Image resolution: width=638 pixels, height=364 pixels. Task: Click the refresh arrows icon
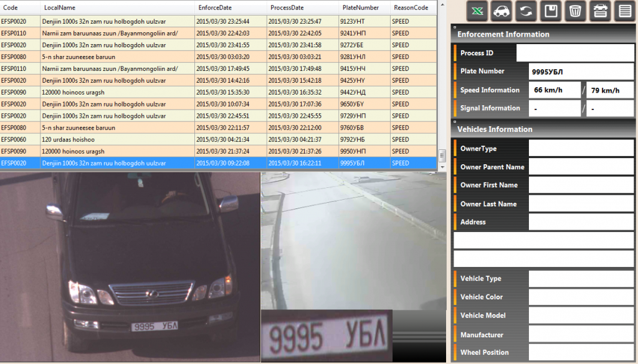[x=526, y=11]
